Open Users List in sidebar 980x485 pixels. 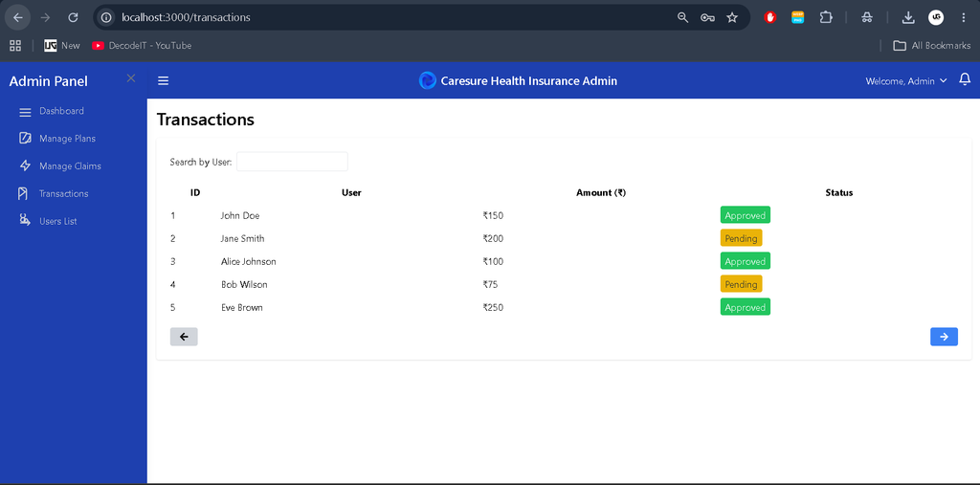click(x=58, y=221)
